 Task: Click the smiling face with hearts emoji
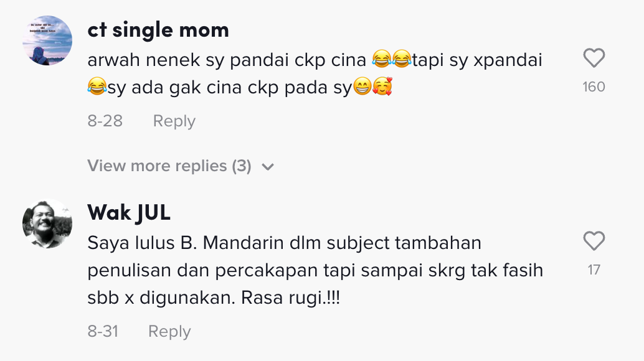coord(382,88)
